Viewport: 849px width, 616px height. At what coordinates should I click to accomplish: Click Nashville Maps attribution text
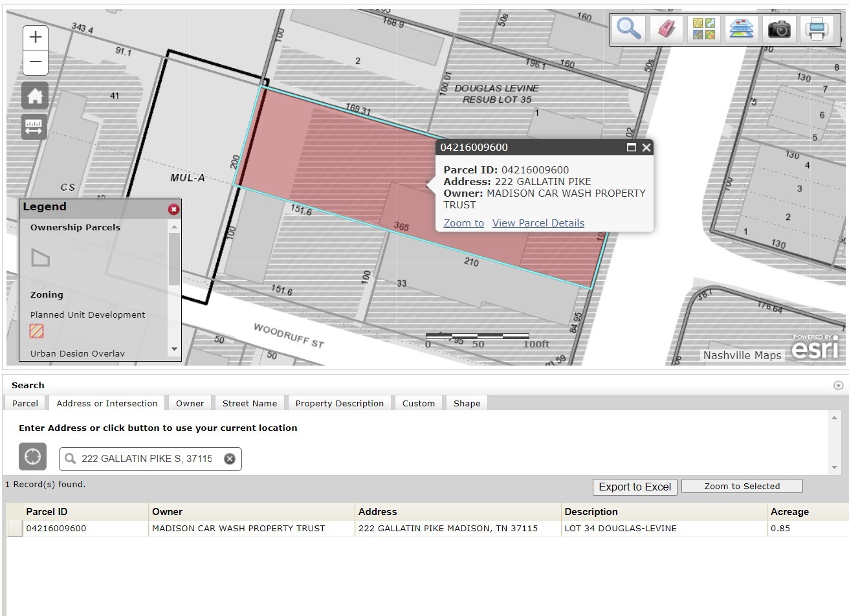tap(742, 355)
